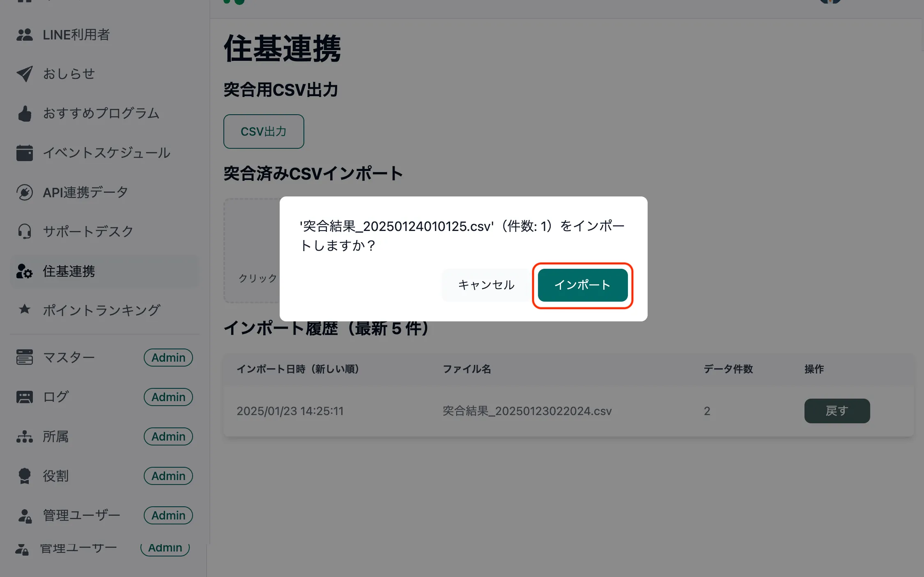Click the サポートデスク headset icon
The image size is (924, 577).
pos(24,231)
